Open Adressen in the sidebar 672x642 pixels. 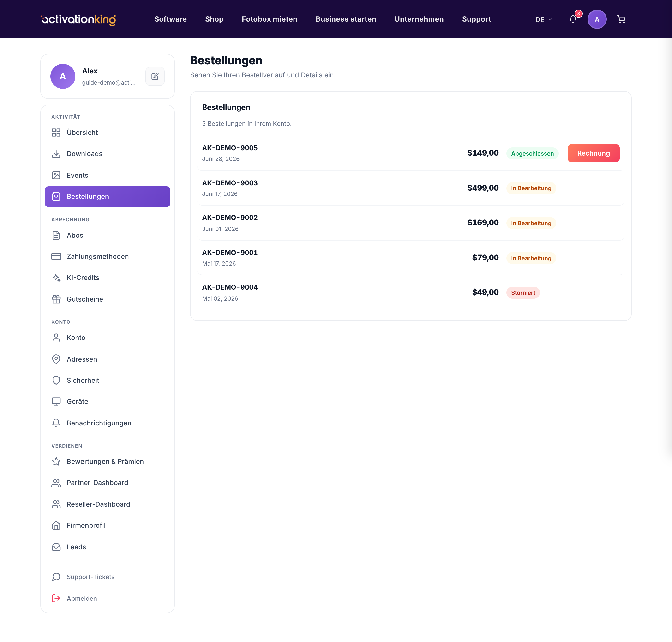pos(108,359)
